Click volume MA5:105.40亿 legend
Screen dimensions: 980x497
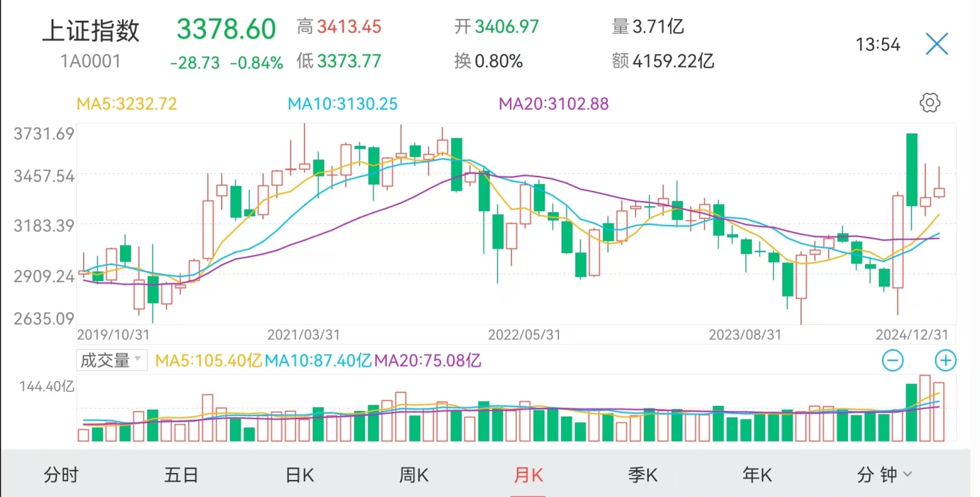[x=209, y=361]
